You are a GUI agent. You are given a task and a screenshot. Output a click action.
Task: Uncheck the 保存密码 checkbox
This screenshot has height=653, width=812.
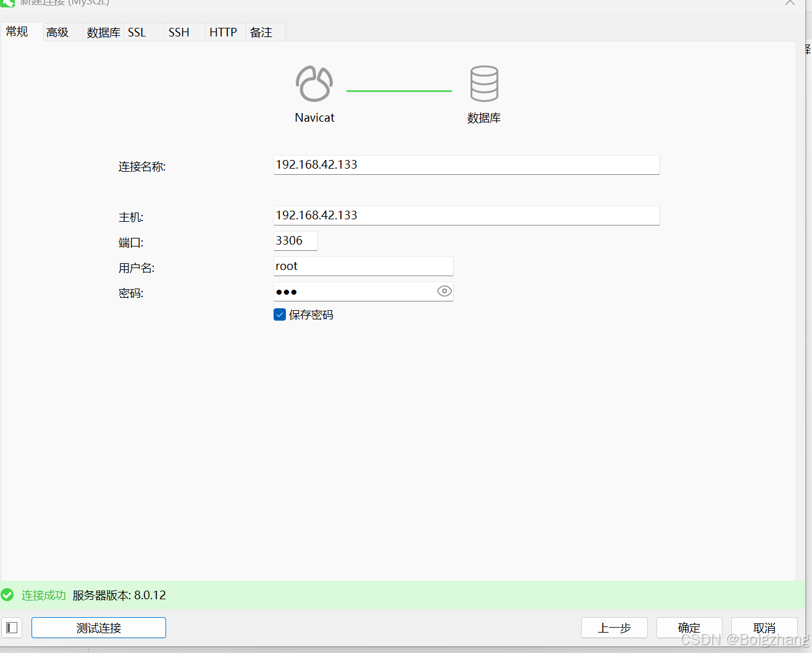(x=280, y=314)
